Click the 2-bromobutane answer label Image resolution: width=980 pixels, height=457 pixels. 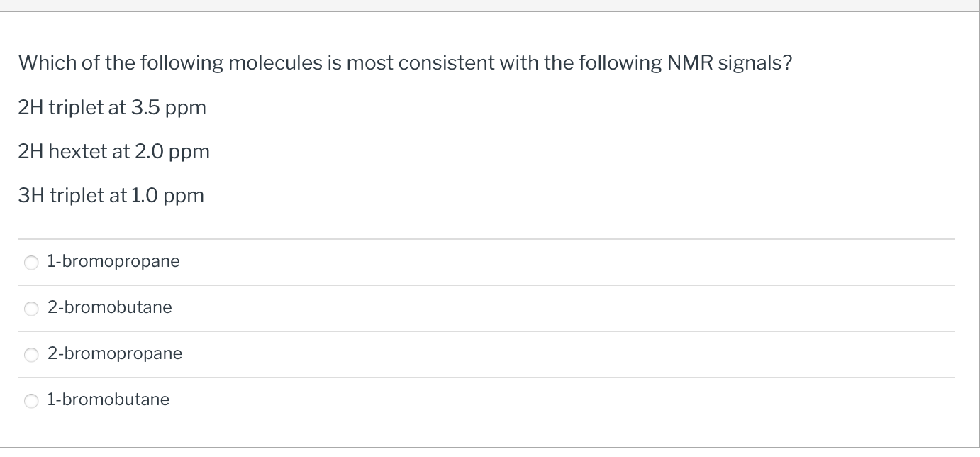click(x=109, y=307)
